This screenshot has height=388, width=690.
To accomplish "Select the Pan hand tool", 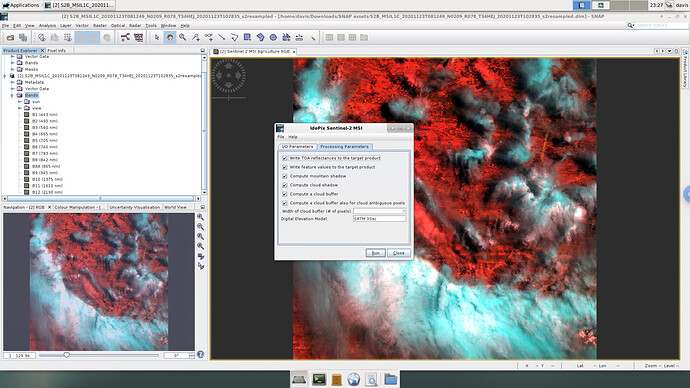I will [170, 38].
